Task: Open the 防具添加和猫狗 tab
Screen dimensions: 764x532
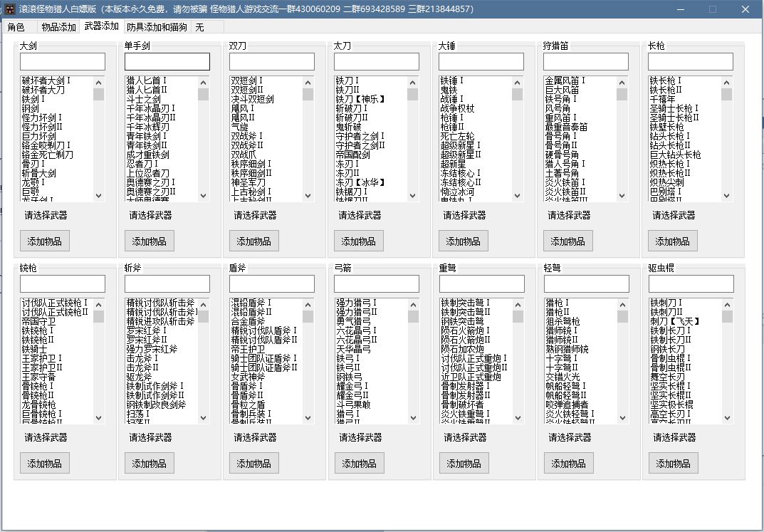Action: [157, 27]
